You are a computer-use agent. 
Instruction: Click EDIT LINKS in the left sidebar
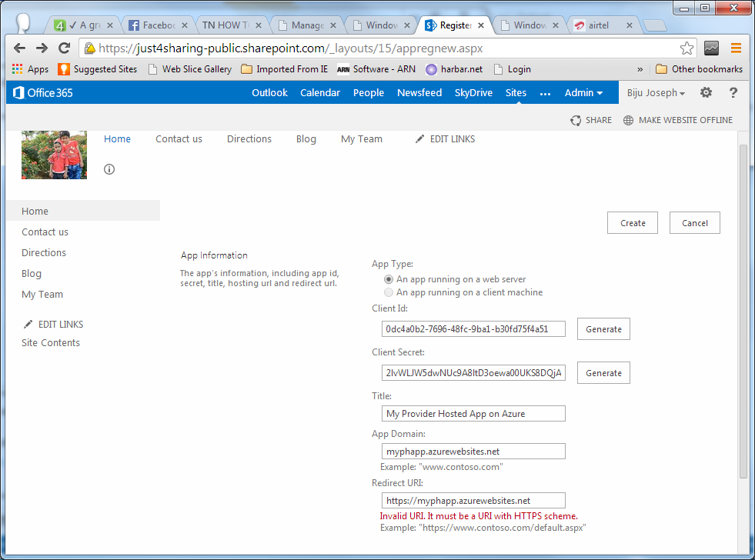53,325
